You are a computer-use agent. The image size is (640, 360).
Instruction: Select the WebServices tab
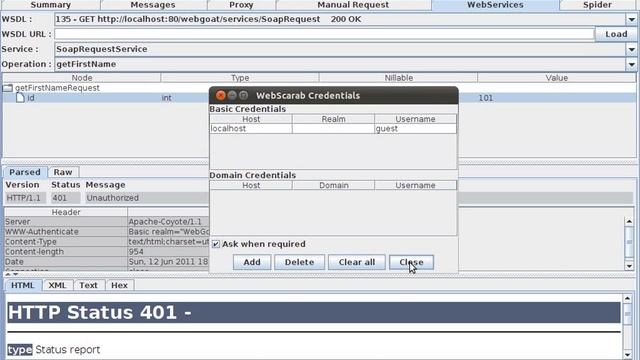pos(495,5)
